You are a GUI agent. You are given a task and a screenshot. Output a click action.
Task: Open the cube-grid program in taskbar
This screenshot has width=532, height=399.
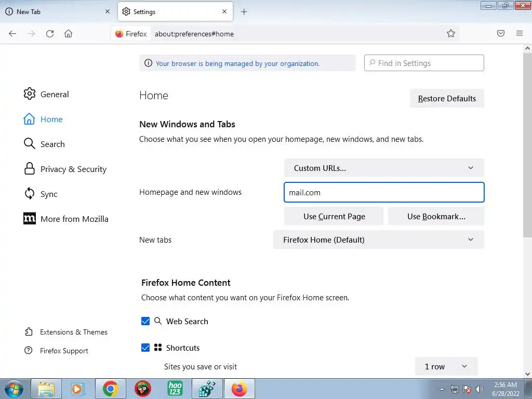point(207,389)
